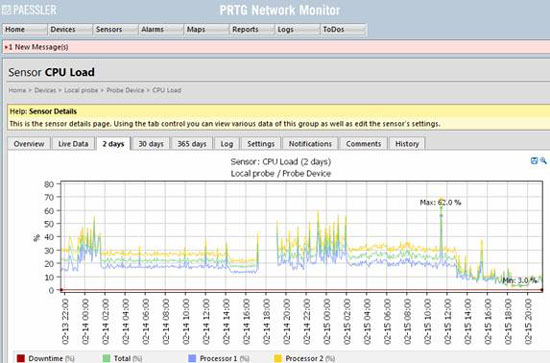Switch to the 365 days tab

[192, 144]
